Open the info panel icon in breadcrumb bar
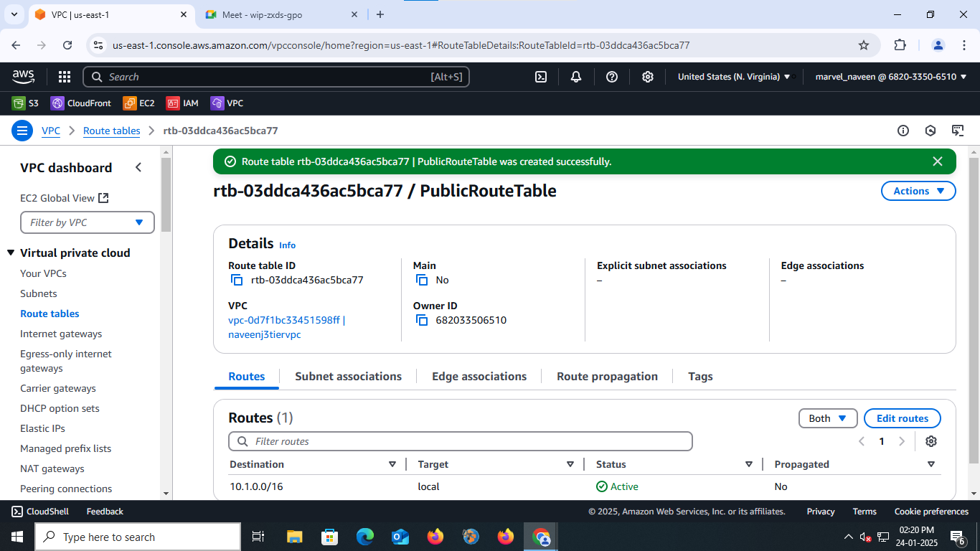 click(903, 131)
